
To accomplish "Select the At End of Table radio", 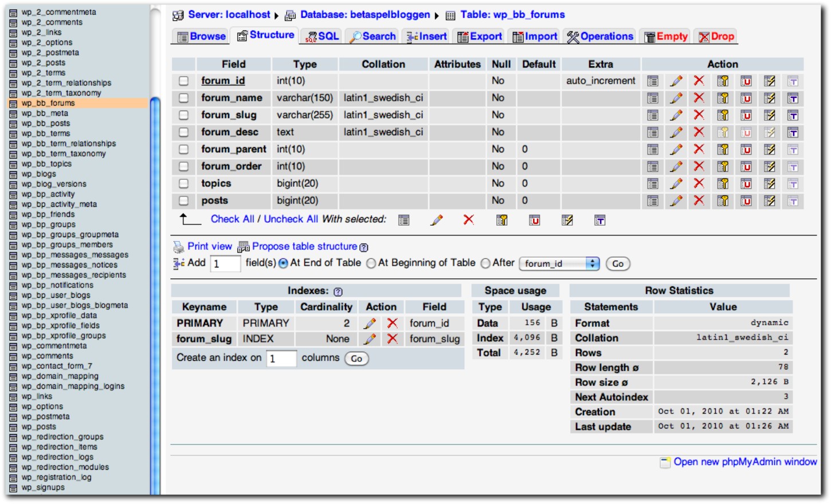I will pyautogui.click(x=283, y=263).
